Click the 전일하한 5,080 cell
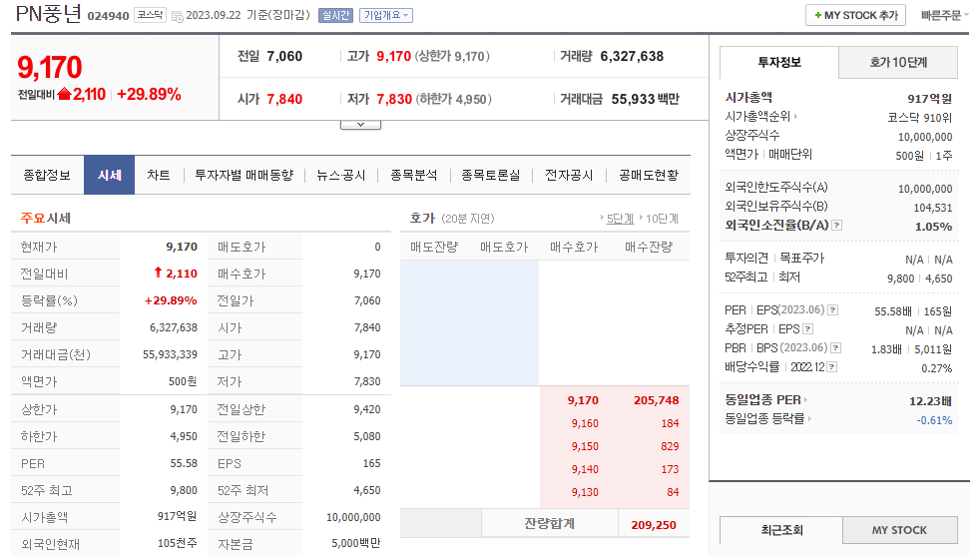Screen dimensions: 980x556 [367, 436]
